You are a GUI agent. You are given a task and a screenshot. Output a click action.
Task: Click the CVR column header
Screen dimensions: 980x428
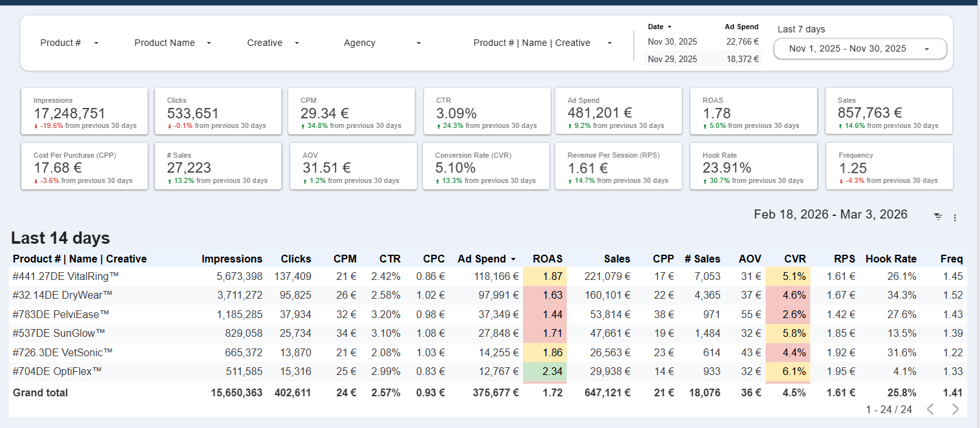point(794,259)
